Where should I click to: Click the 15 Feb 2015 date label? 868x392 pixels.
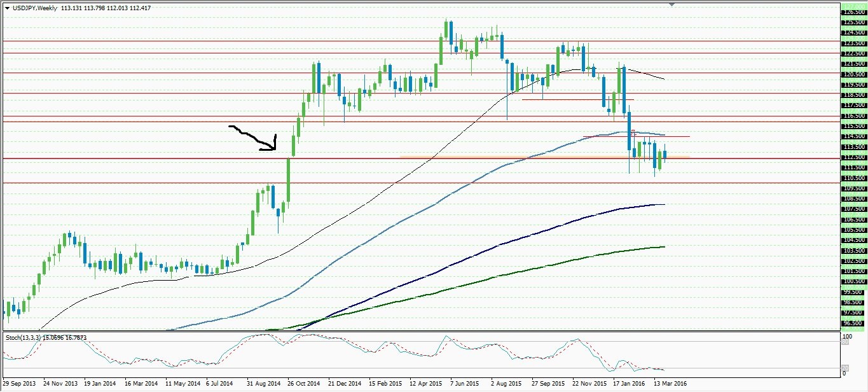click(x=386, y=384)
